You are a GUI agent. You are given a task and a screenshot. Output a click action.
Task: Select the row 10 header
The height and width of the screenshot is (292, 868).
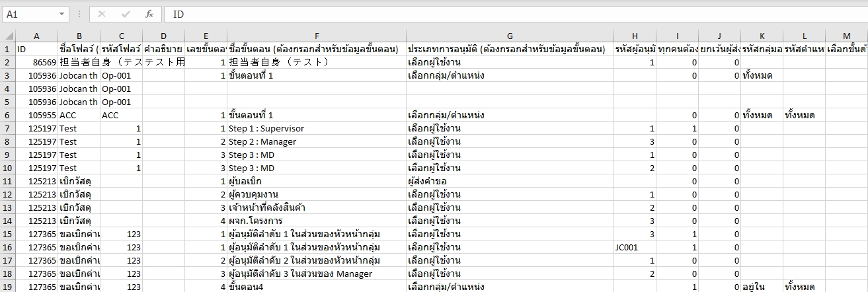[7, 168]
